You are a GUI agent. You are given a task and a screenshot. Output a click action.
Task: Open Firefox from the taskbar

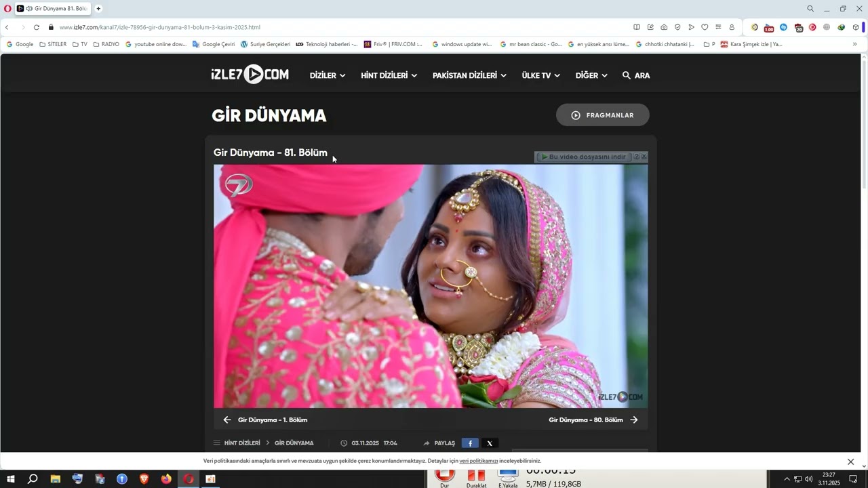click(166, 479)
